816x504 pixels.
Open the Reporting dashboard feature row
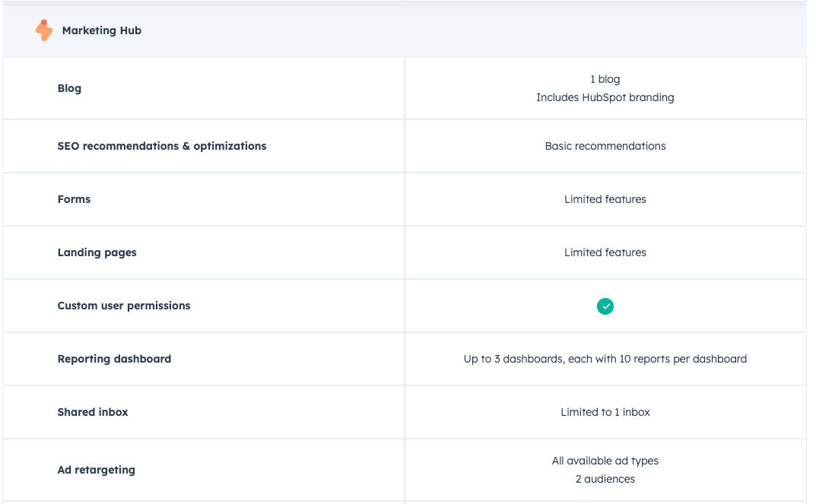pos(114,359)
